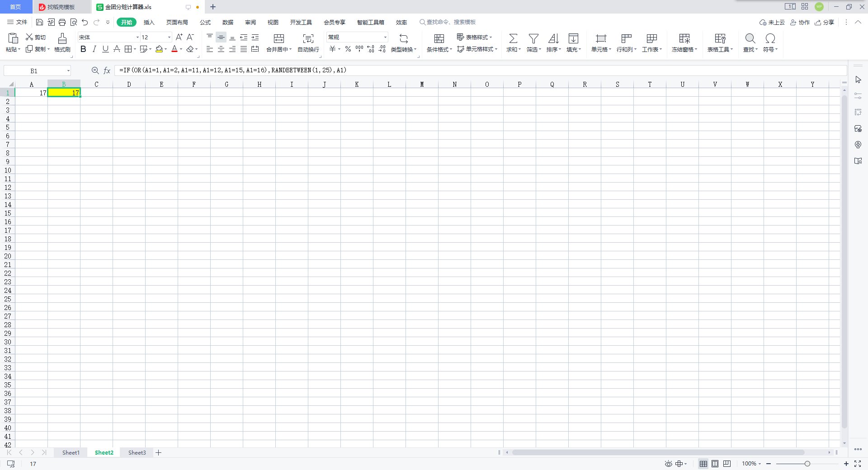Open Conditional Formatting menu
The height and width of the screenshot is (470, 868).
click(x=439, y=43)
